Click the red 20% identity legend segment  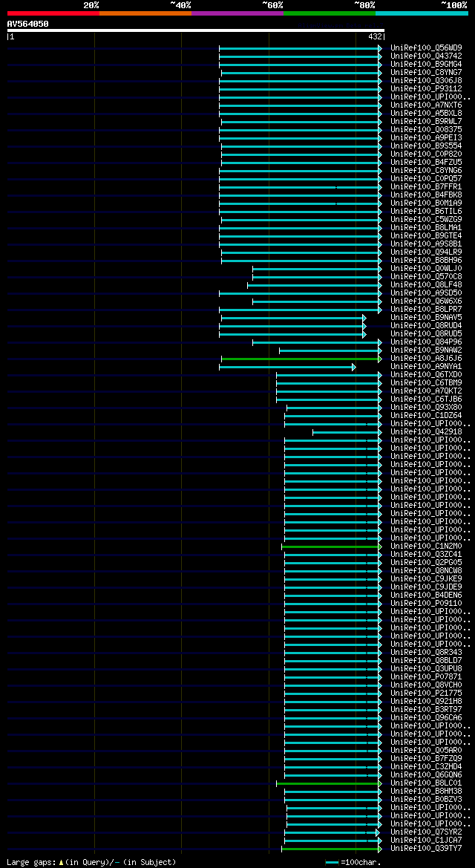pyautogui.click(x=53, y=13)
